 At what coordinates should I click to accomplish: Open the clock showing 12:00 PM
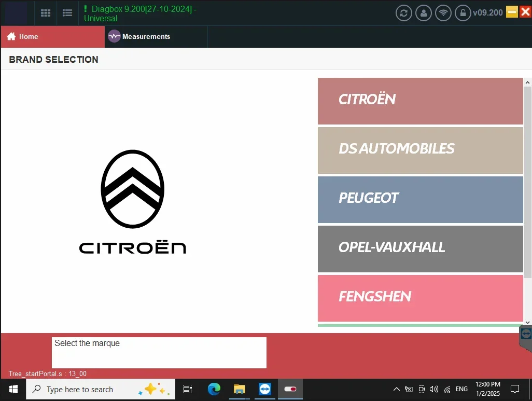click(488, 389)
